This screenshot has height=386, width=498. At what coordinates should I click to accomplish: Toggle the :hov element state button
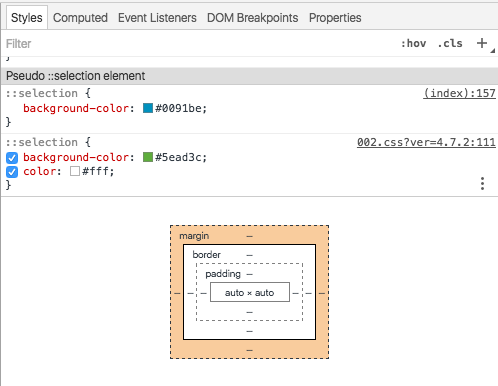point(413,43)
